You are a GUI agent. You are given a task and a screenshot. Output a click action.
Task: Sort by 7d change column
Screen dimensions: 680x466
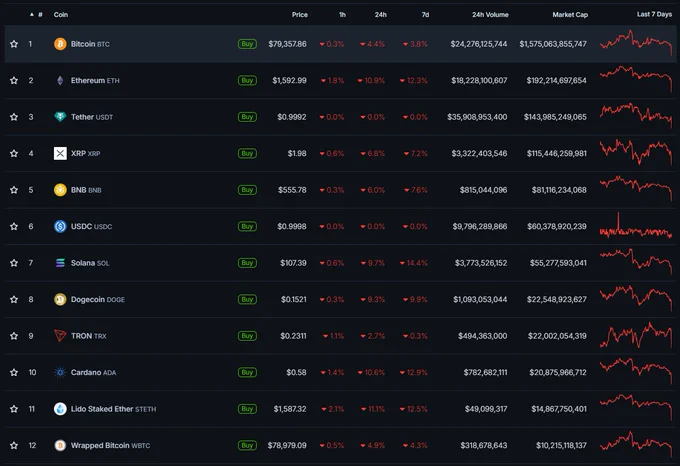tap(425, 15)
